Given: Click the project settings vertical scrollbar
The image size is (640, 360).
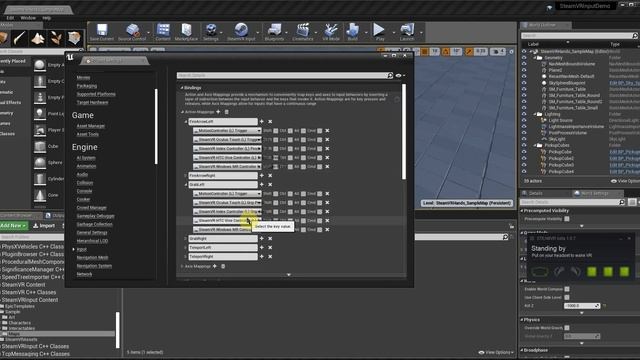Looking at the screenshot, I should [404, 131].
